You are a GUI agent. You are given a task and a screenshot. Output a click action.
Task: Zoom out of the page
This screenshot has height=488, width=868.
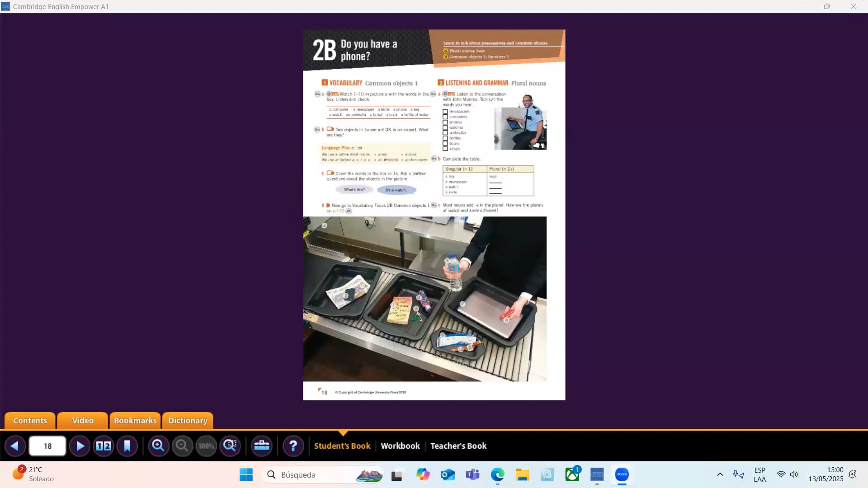(x=182, y=446)
